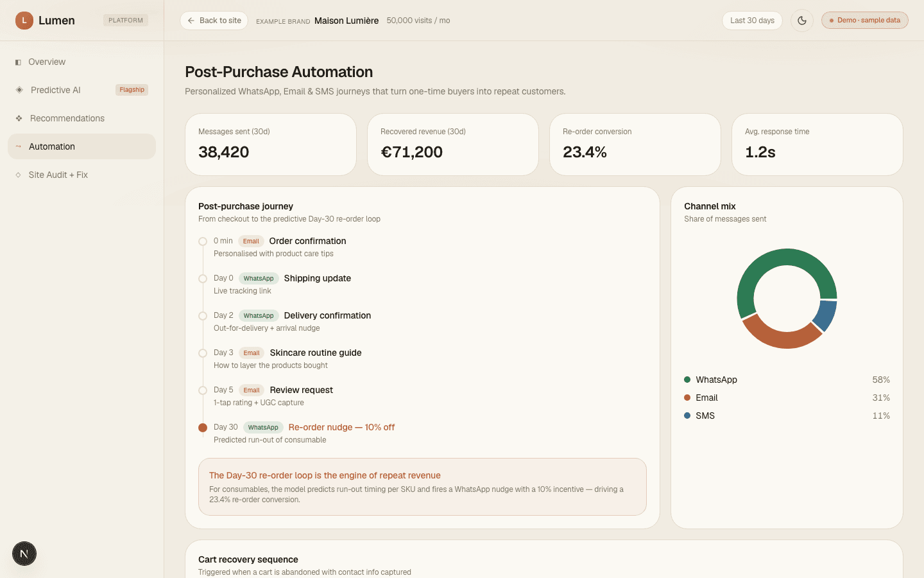
Task: Click Demo sample data badge
Action: pos(865,21)
